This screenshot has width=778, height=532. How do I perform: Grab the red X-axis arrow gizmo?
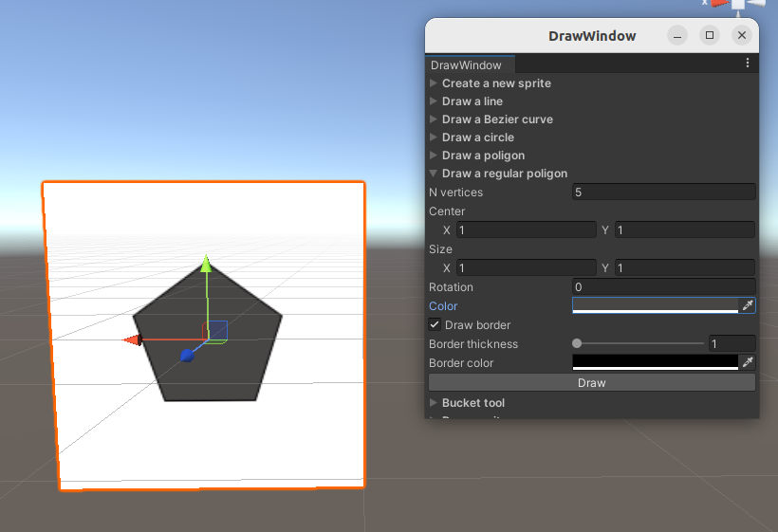132,339
